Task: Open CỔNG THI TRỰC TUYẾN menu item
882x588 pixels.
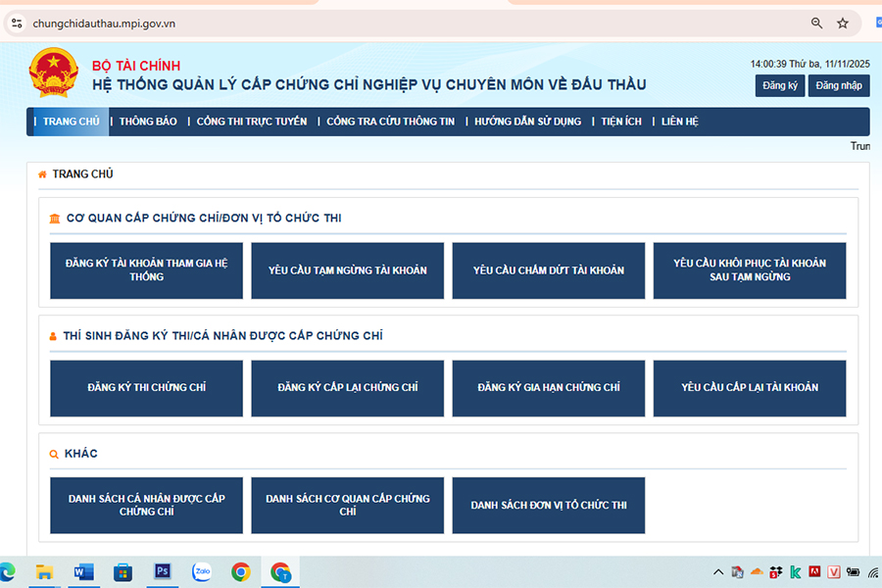Action: [x=252, y=122]
